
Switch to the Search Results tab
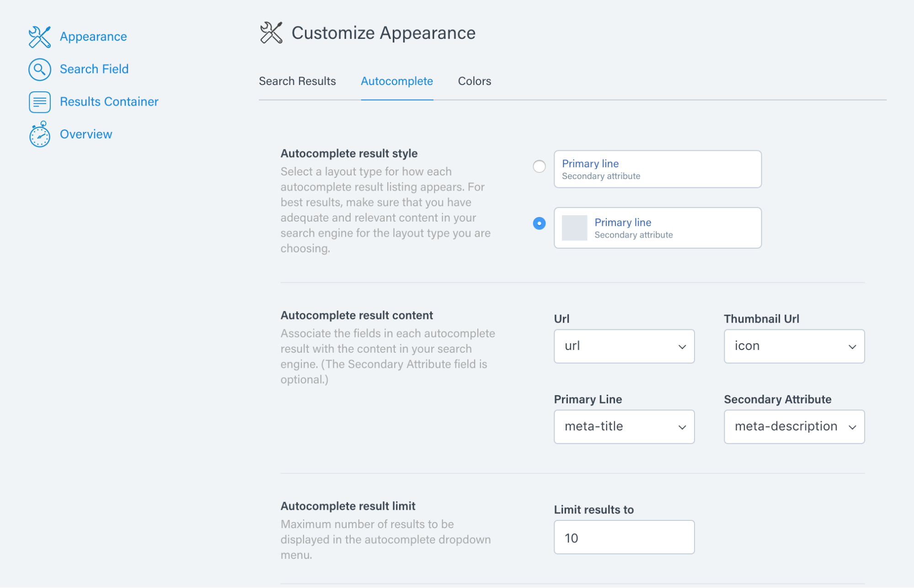297,81
